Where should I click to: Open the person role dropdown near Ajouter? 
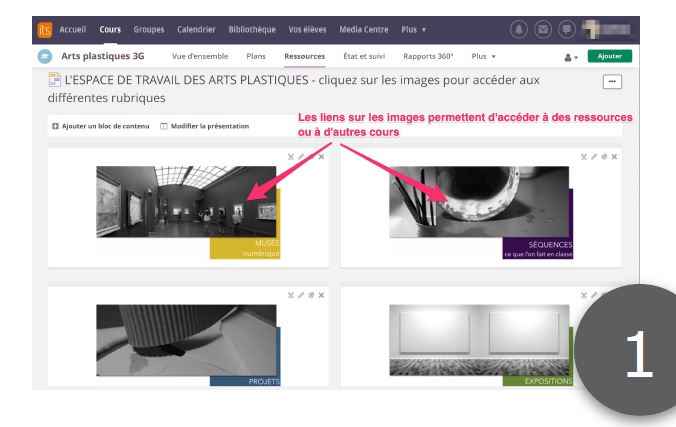(571, 57)
